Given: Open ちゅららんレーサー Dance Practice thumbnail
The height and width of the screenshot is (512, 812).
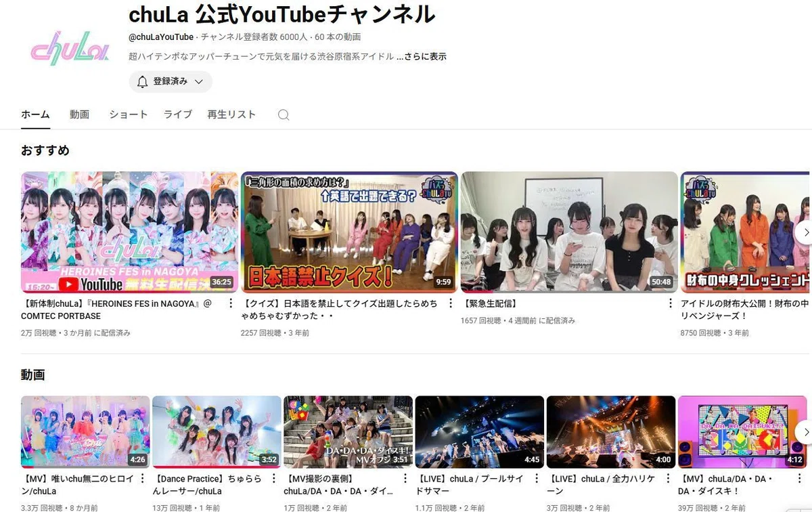Looking at the screenshot, I should click(217, 432).
